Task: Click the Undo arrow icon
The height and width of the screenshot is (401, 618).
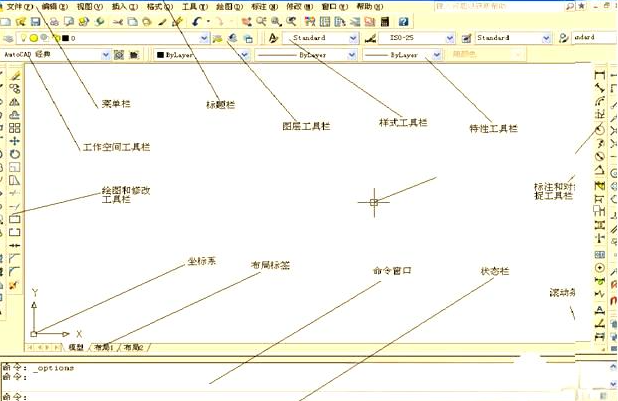Action: tap(197, 21)
